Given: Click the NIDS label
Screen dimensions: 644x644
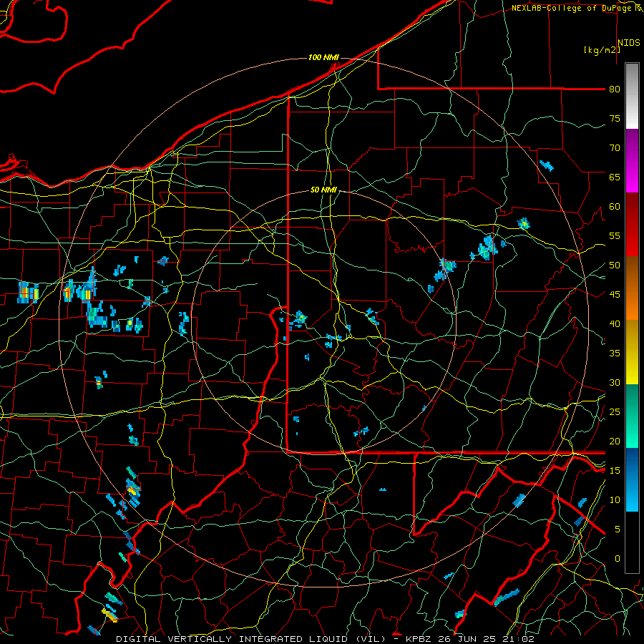Looking at the screenshot, I should pos(629,43).
